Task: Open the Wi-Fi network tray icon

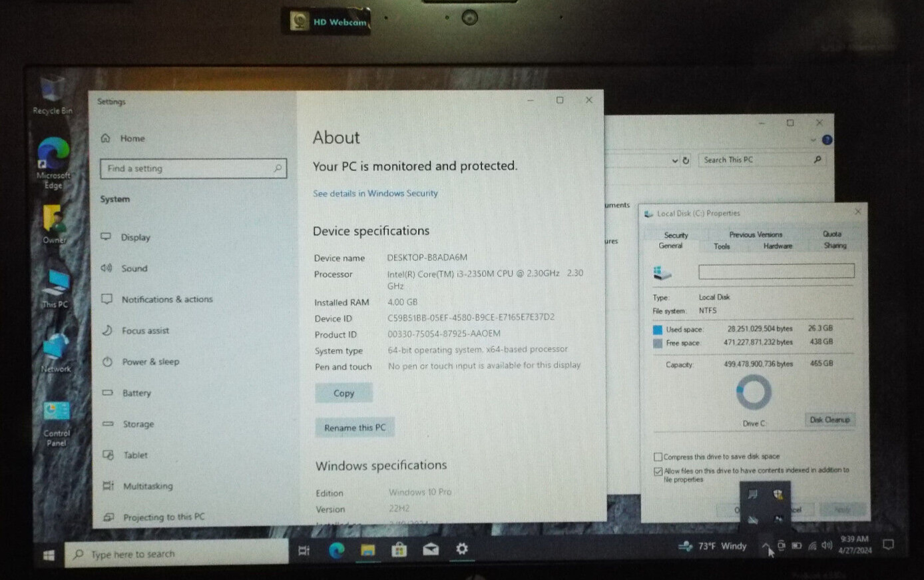Action: [812, 545]
